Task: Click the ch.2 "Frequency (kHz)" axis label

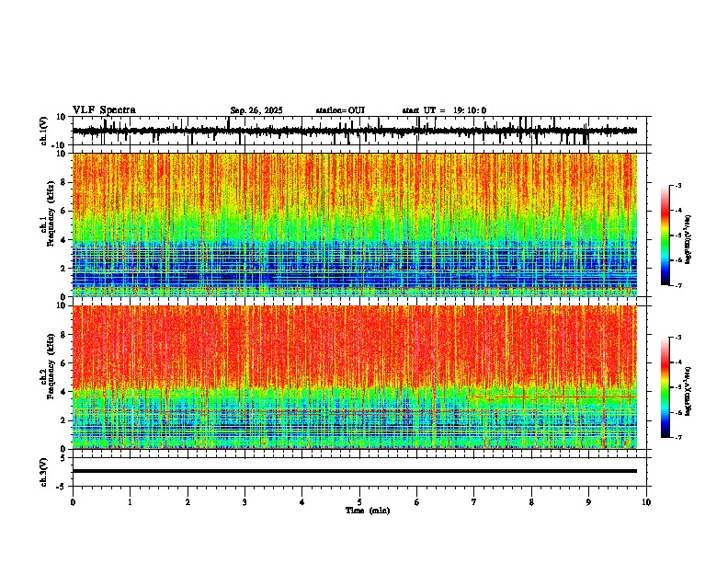Action: click(51, 367)
